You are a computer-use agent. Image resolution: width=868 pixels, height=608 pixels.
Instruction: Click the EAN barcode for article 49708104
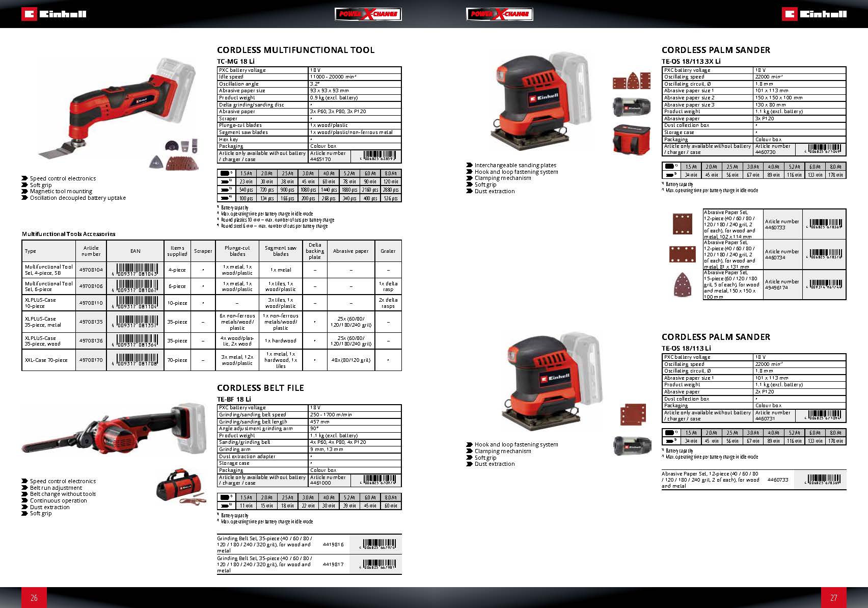135,270
